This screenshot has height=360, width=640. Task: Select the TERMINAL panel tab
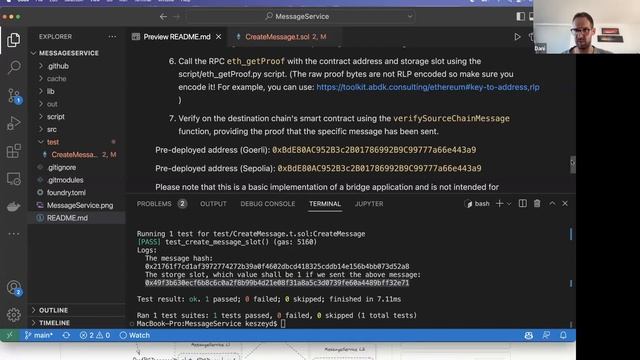click(x=325, y=204)
